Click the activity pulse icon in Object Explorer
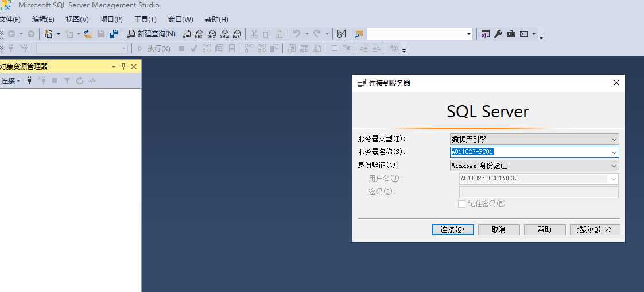This screenshot has width=644, height=292. tap(92, 81)
